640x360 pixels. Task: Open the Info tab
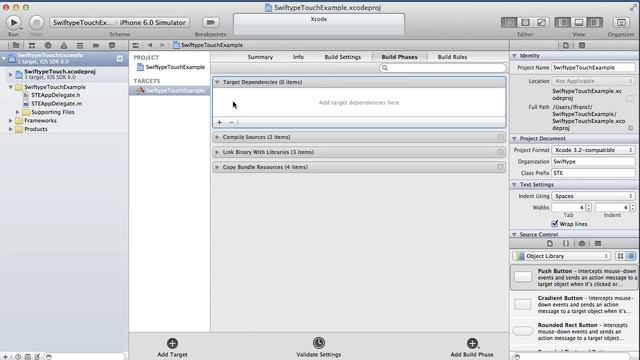298,57
